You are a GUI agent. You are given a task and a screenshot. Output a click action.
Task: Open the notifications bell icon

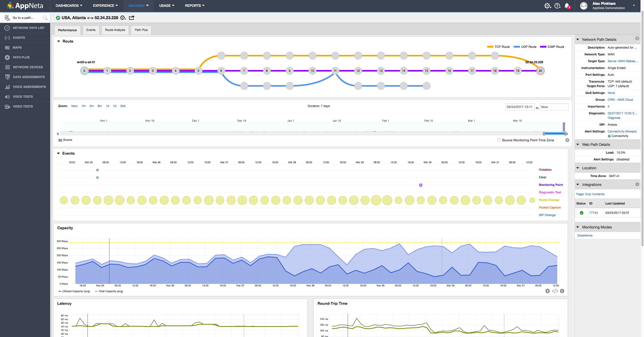pyautogui.click(x=567, y=6)
